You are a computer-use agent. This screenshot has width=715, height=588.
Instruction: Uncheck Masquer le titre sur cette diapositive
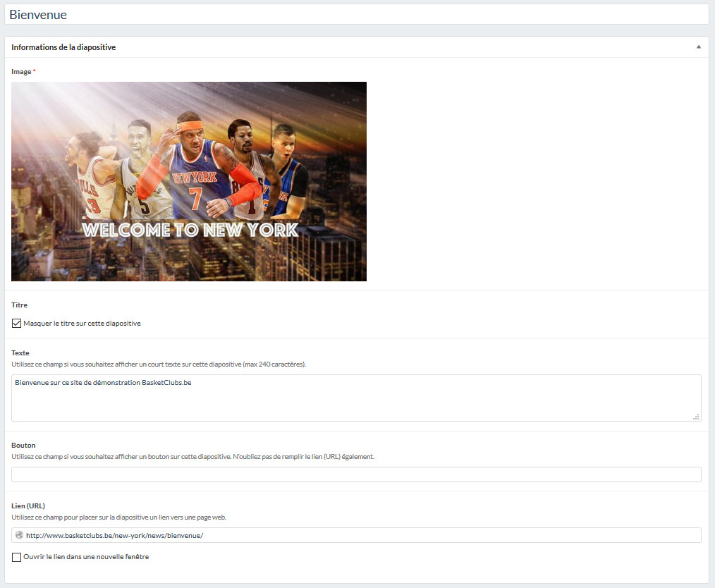[x=16, y=323]
